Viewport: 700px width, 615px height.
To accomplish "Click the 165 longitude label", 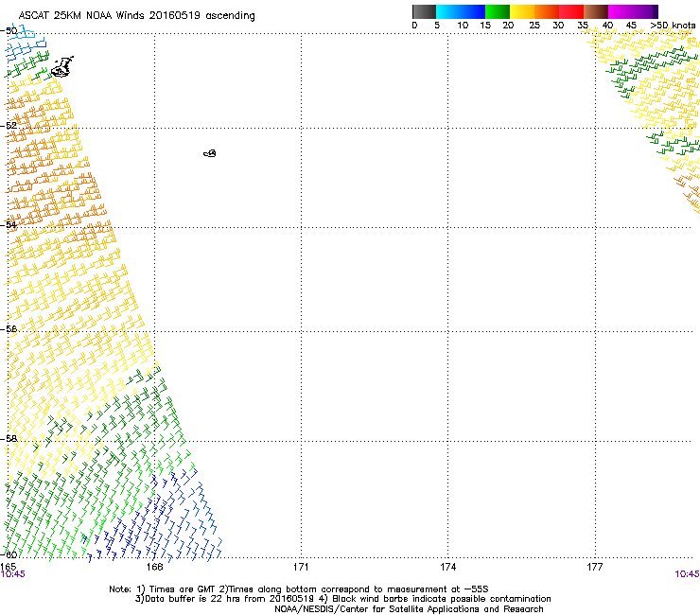I will tap(8, 567).
